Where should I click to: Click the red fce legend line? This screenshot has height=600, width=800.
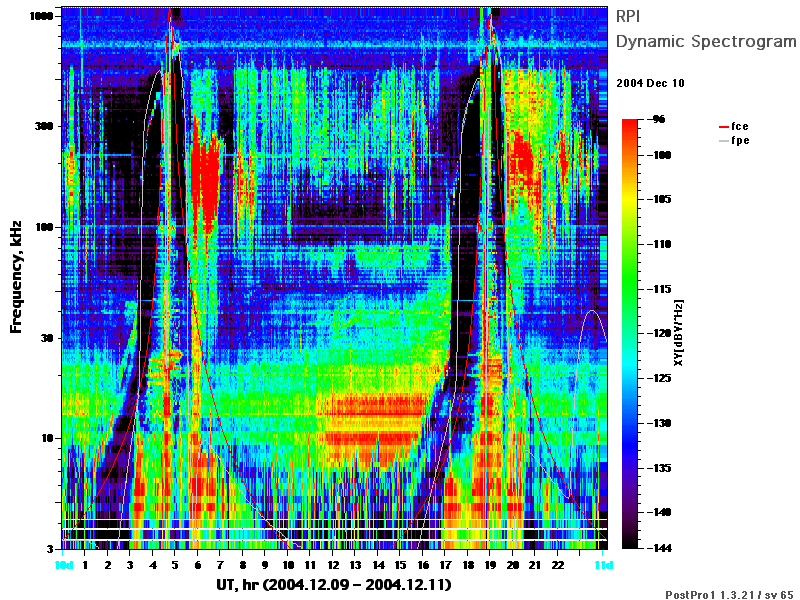coord(723,127)
